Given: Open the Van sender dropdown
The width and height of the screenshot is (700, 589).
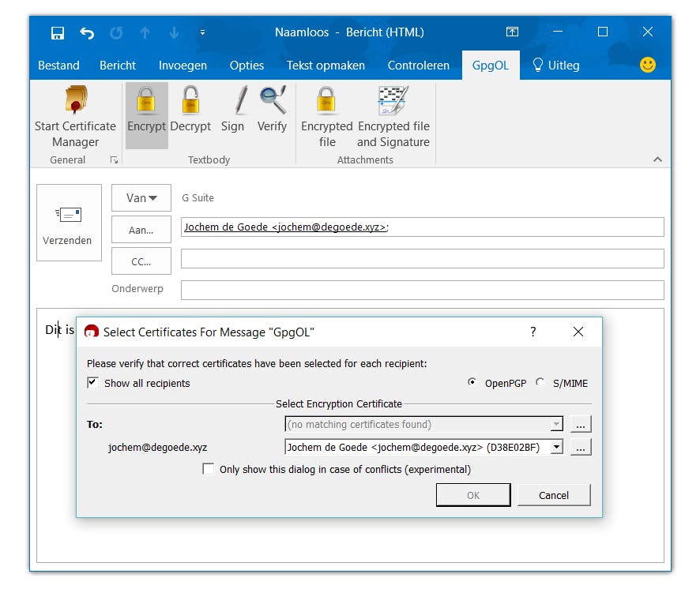Looking at the screenshot, I should point(141,197).
